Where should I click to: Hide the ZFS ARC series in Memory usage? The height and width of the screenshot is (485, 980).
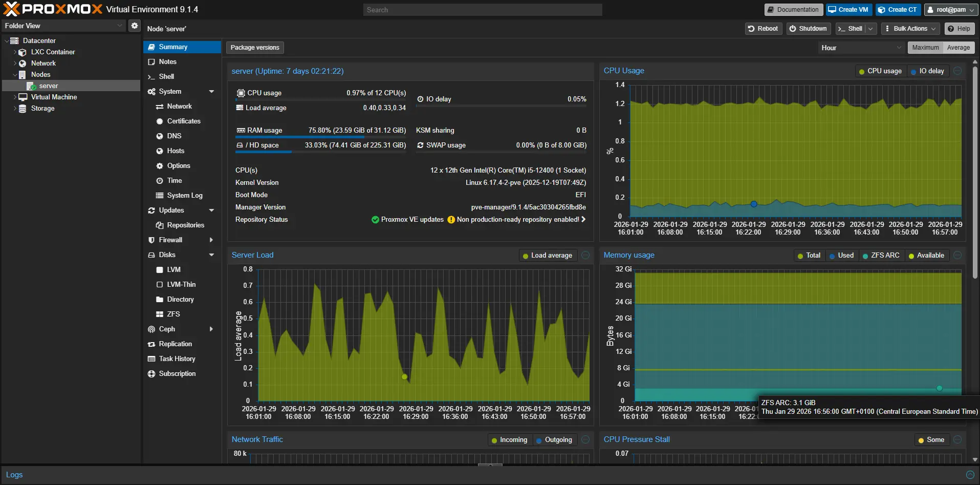click(881, 255)
